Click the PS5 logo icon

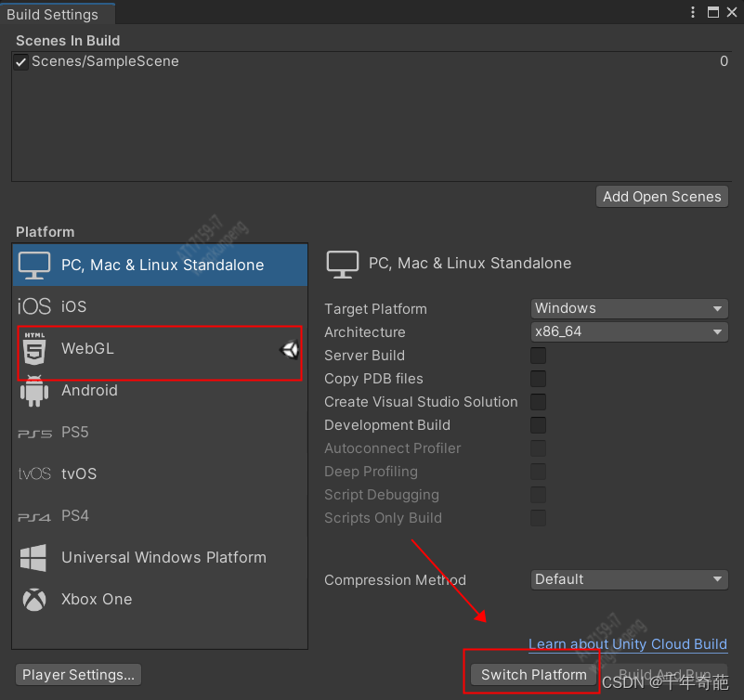(x=34, y=433)
